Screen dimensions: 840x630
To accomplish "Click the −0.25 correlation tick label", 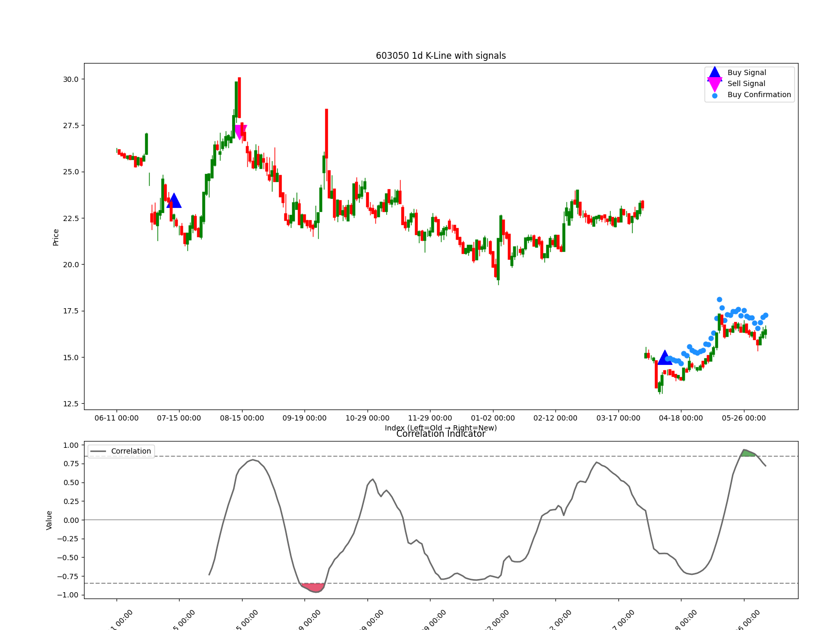I will point(68,539).
